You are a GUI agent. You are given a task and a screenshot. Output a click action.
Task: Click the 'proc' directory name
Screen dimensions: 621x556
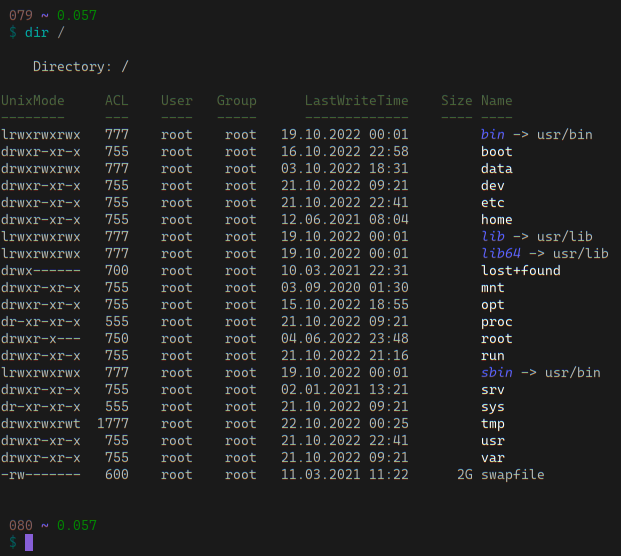(497, 322)
